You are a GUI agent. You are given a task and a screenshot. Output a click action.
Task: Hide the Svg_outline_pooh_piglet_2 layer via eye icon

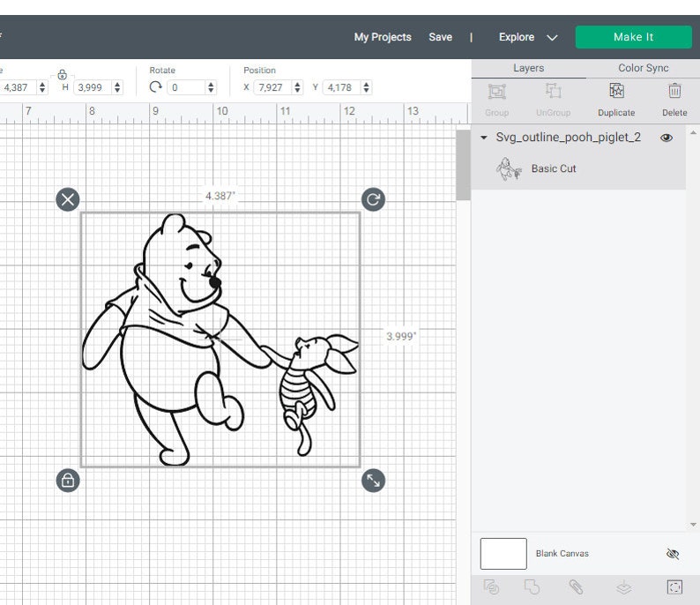[666, 138]
